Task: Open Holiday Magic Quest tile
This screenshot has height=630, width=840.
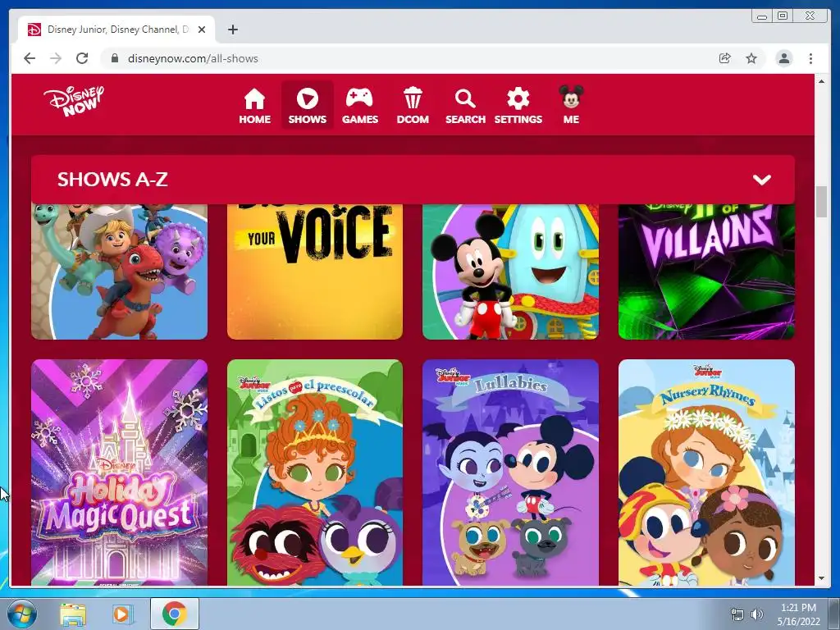Action: (119, 472)
